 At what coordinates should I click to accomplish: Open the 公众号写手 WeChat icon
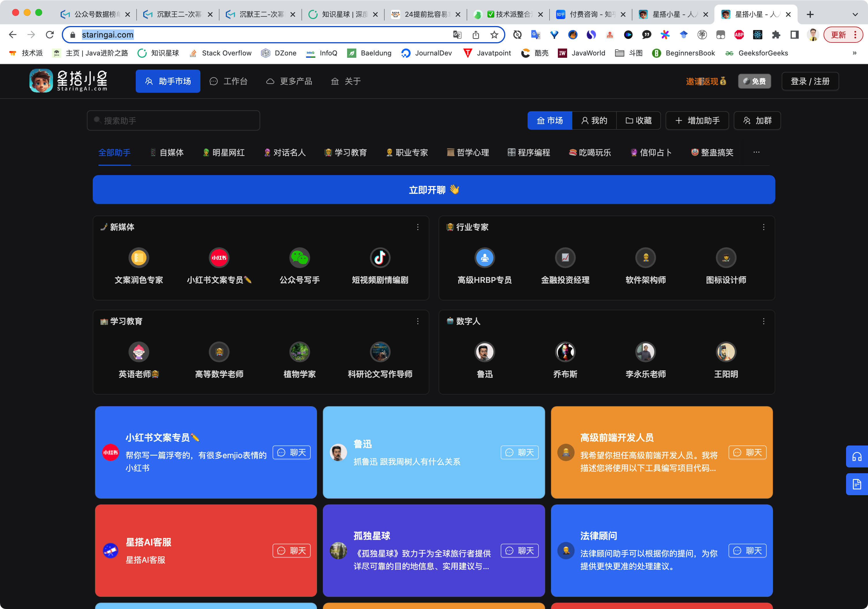coord(299,258)
